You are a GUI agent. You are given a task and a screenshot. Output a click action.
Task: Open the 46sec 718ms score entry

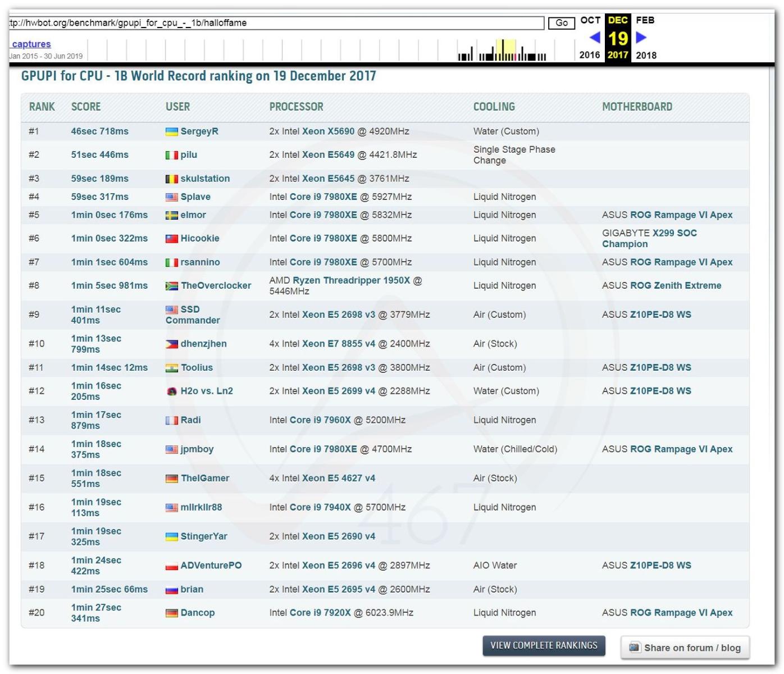click(99, 131)
